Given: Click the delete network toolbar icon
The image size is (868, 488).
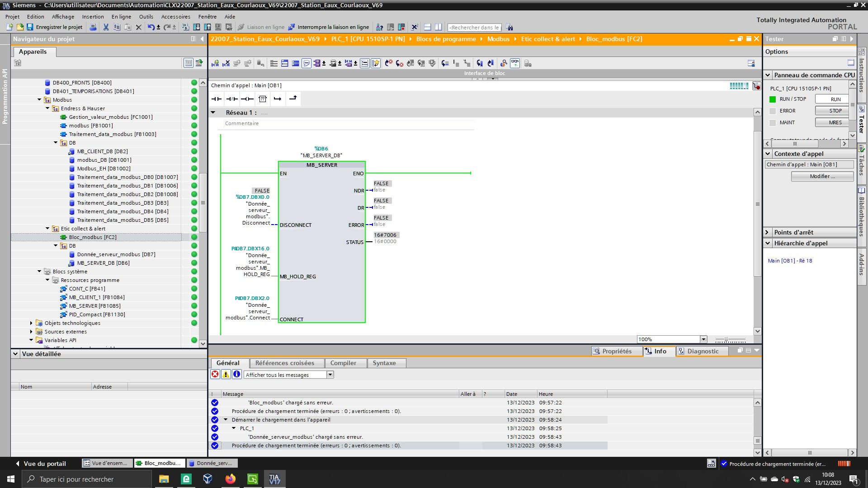Looking at the screenshot, I should click(226, 64).
